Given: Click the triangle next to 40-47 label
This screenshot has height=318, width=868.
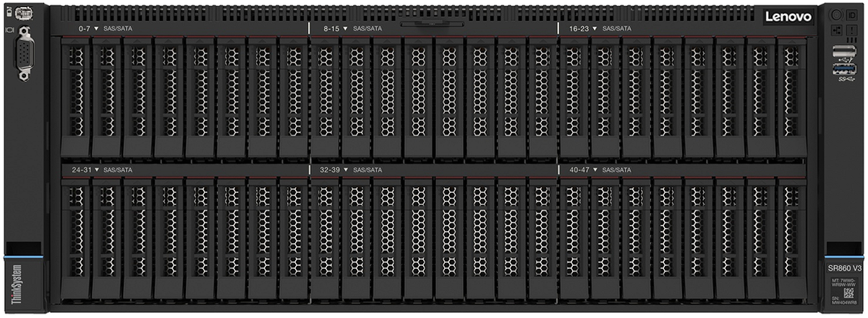Looking at the screenshot, I should (x=595, y=170).
